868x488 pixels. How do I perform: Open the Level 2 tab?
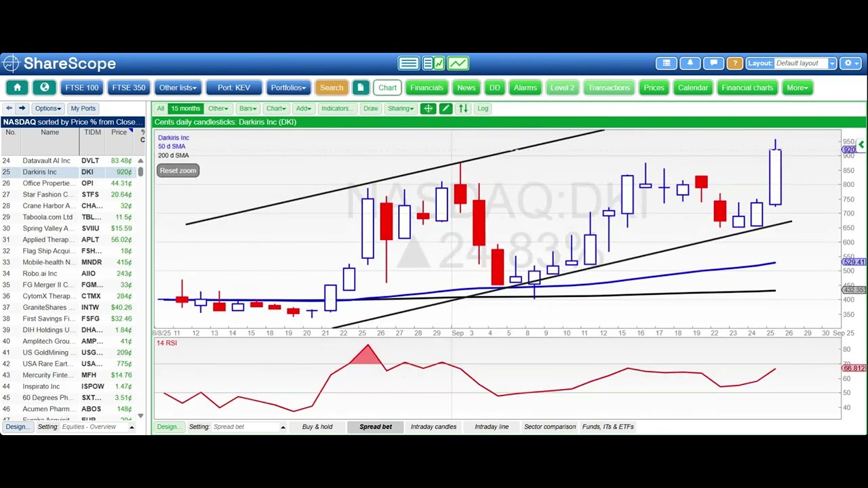tap(562, 87)
